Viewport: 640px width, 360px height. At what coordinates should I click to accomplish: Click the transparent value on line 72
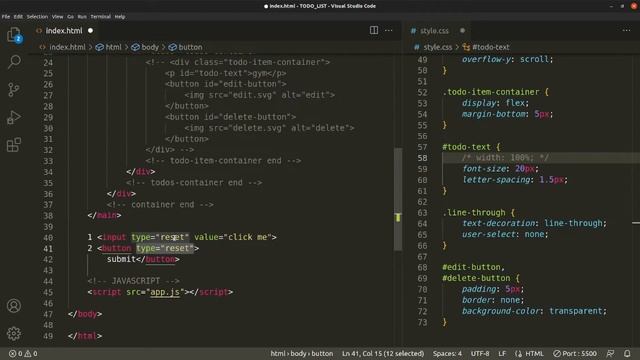(x=575, y=311)
